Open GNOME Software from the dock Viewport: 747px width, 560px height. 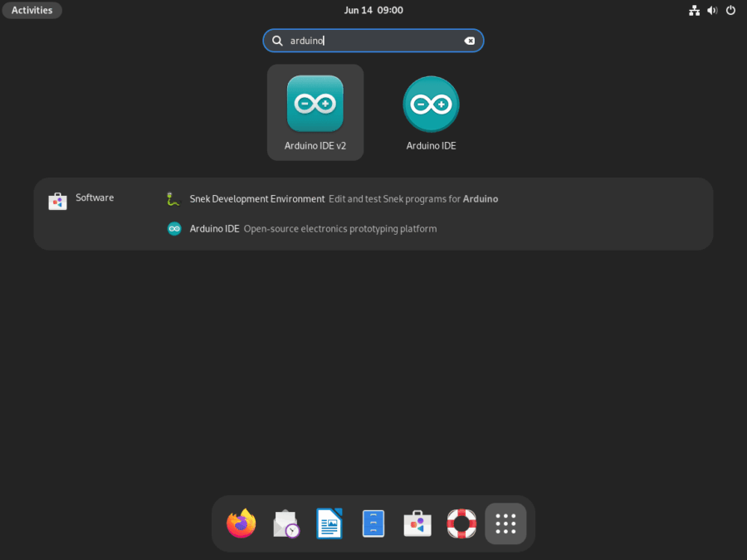[417, 523]
